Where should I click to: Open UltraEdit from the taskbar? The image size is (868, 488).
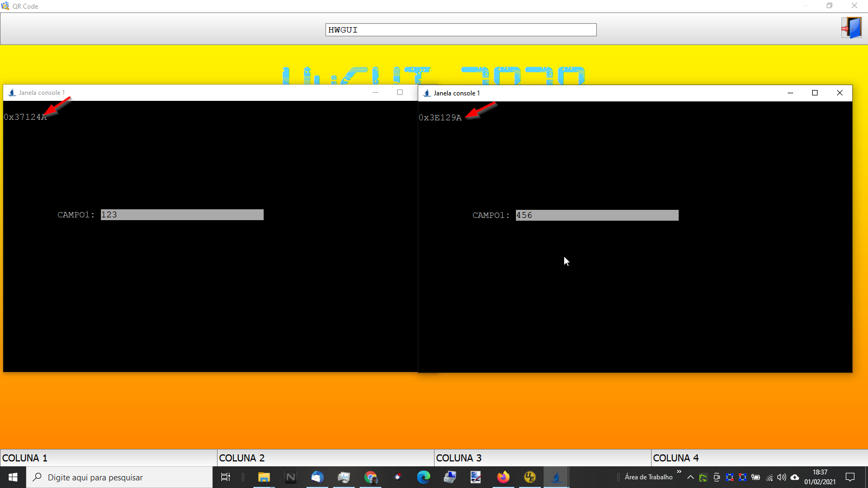530,477
